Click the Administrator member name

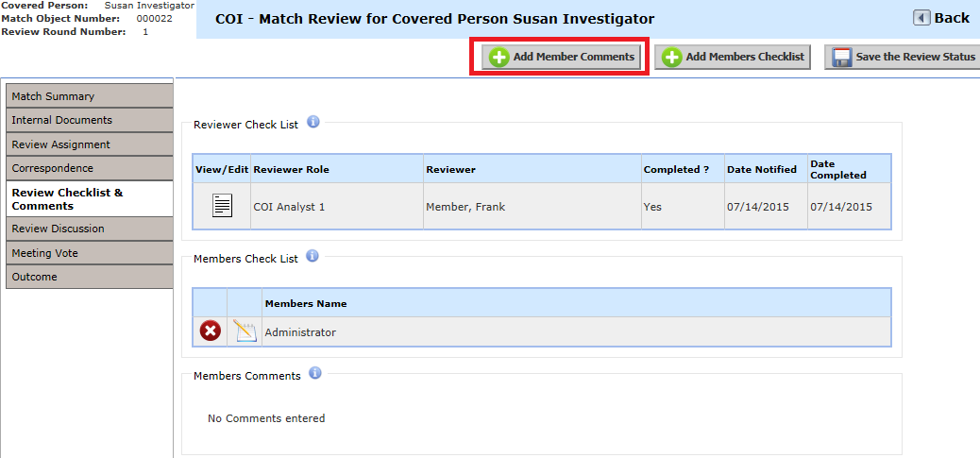coord(300,332)
